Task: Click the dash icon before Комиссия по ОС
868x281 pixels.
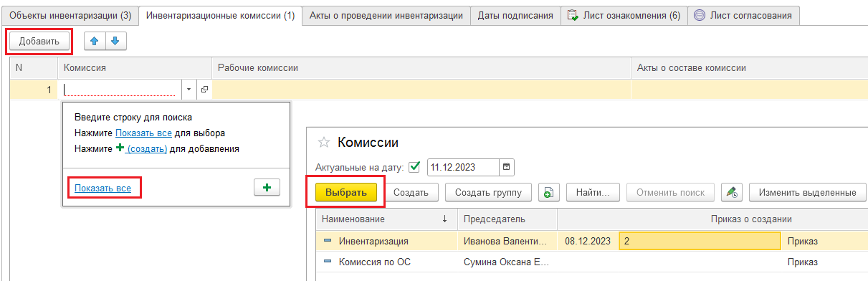Action: tap(328, 263)
